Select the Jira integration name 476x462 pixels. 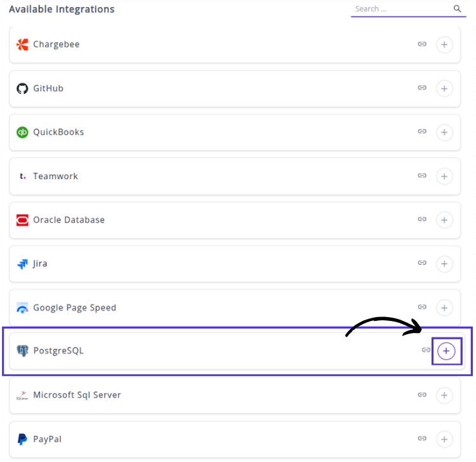[40, 264]
